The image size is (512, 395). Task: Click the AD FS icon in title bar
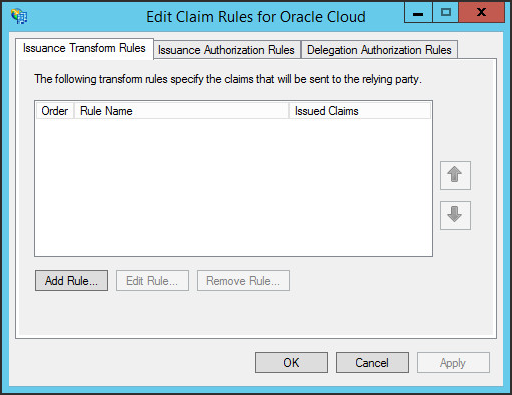point(19,16)
